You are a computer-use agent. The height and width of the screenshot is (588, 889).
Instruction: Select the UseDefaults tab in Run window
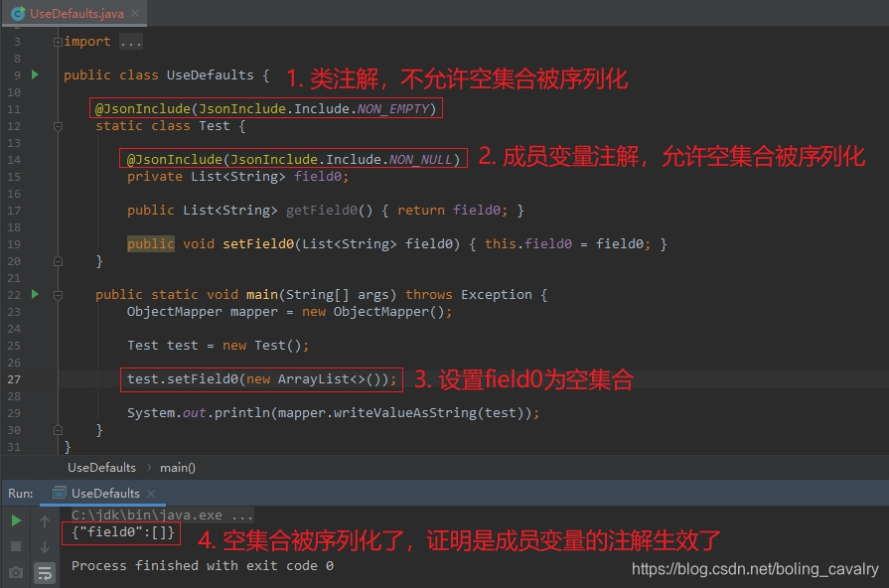click(104, 492)
